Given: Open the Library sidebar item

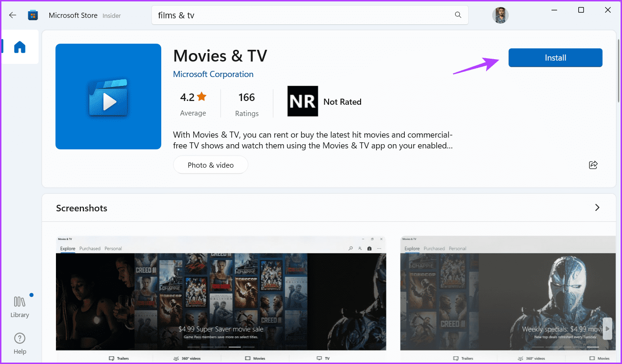Looking at the screenshot, I should (20, 307).
